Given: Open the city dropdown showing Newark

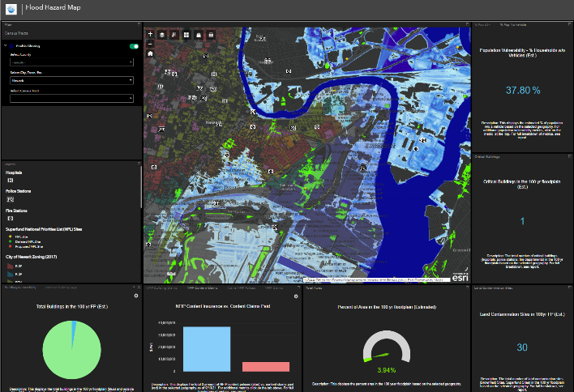Looking at the screenshot, I should click(71, 80).
